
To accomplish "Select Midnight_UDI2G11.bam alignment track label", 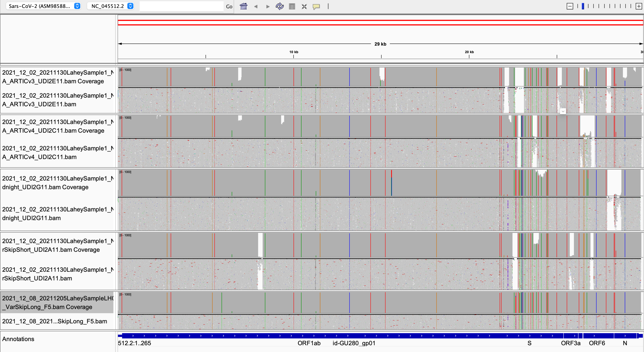I will click(57, 214).
